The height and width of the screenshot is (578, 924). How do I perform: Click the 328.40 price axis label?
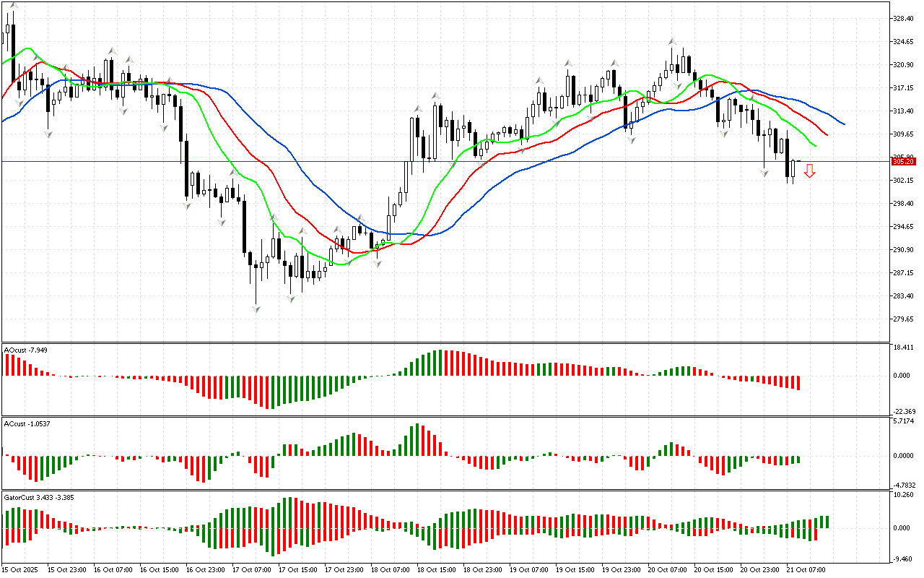904,19
